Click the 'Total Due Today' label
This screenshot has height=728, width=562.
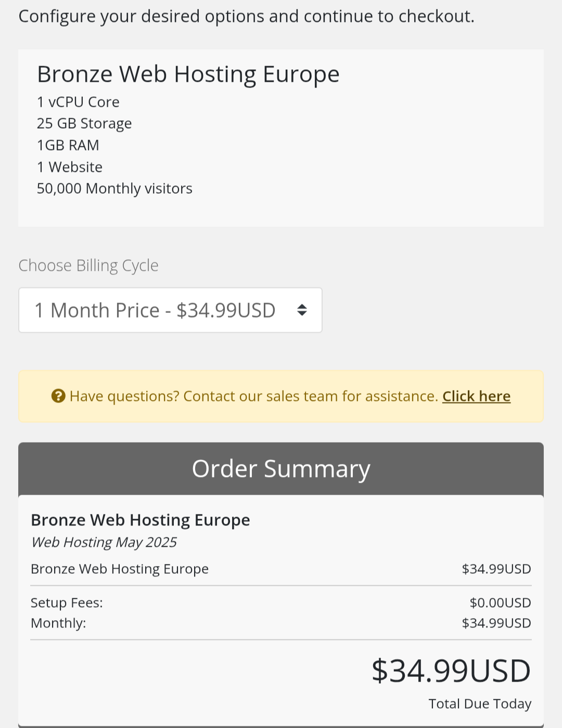click(480, 704)
